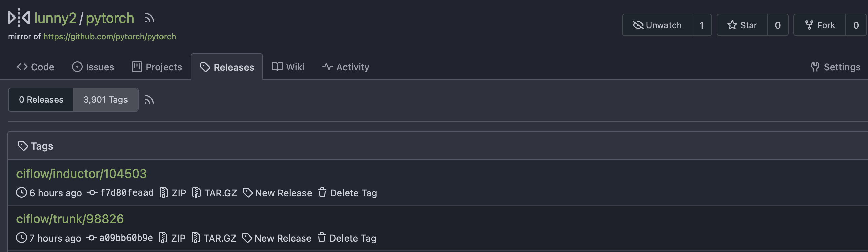Open the github.com/pytorch/pytorch mirror link

click(110, 36)
